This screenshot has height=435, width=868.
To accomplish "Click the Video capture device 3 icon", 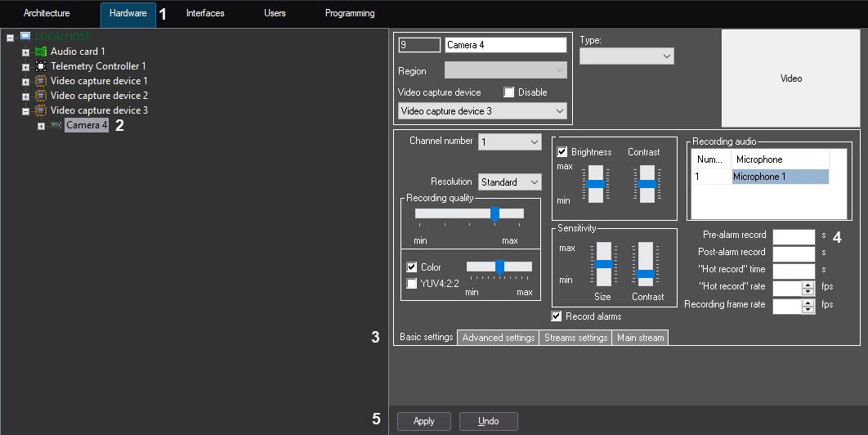I will pyautogui.click(x=41, y=110).
